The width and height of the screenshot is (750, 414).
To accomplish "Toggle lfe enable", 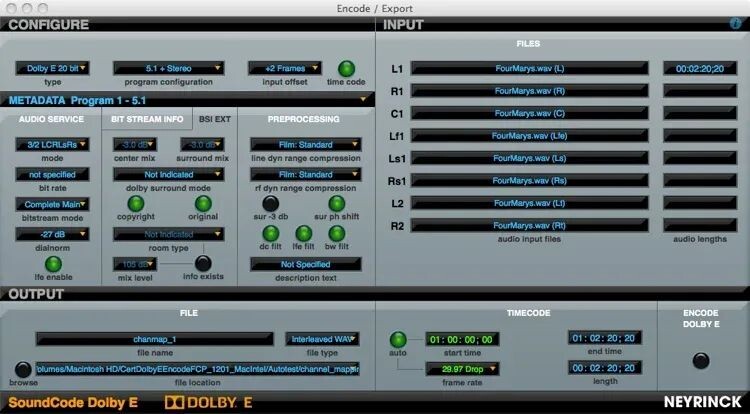I will 53,264.
